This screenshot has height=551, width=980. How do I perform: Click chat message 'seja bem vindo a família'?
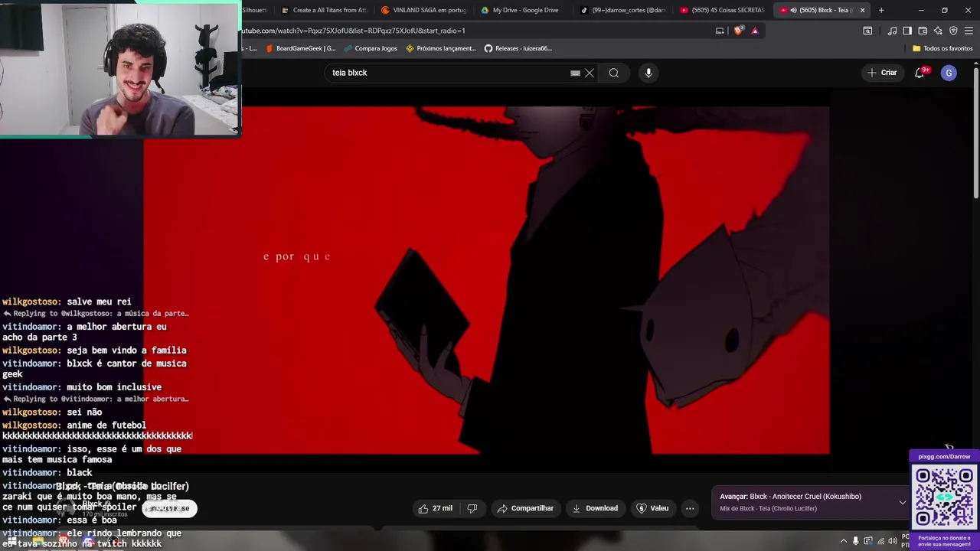pyautogui.click(x=126, y=350)
